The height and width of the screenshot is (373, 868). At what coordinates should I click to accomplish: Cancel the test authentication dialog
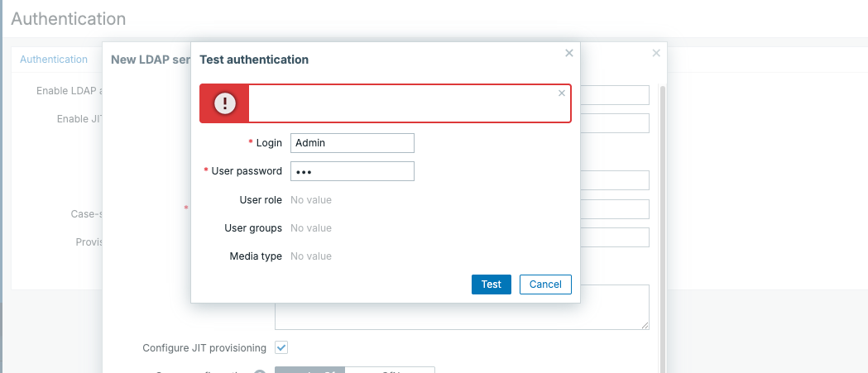(x=545, y=285)
